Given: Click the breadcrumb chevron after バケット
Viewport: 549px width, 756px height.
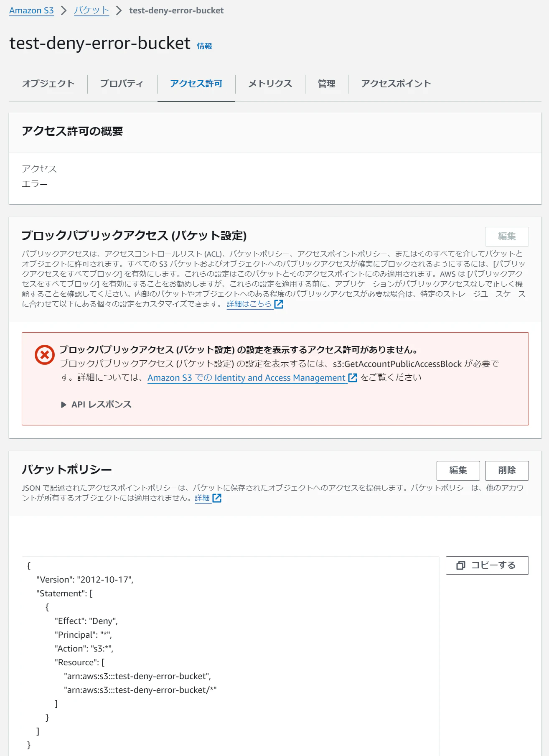Looking at the screenshot, I should [x=119, y=10].
